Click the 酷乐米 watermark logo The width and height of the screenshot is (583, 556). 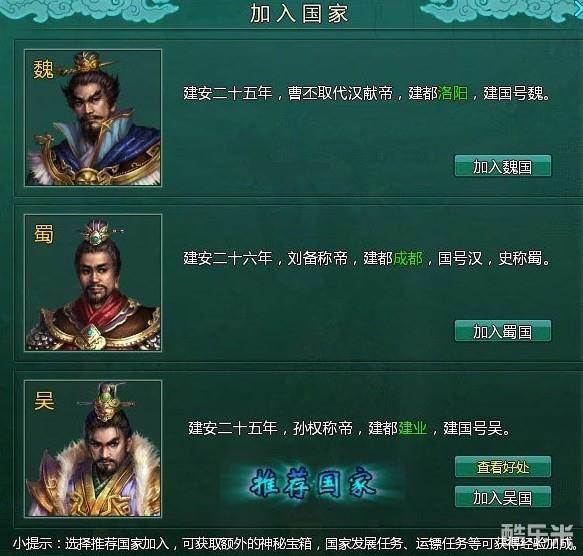pyautogui.click(x=538, y=533)
